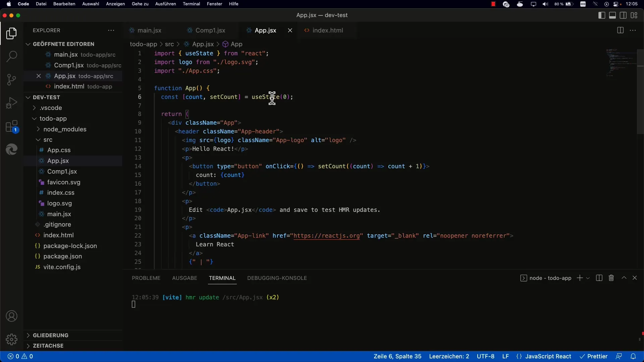Open favicon.svg in file tree
This screenshot has width=644, height=362.
[64, 182]
